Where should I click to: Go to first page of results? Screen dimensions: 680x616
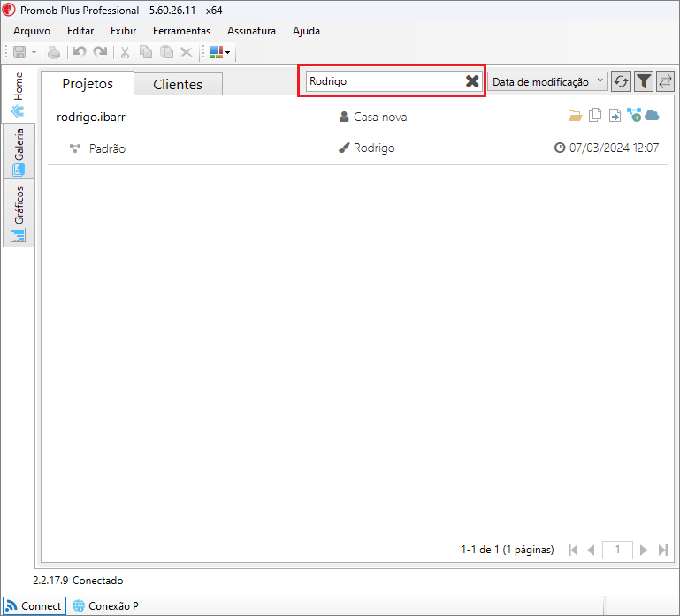pyautogui.click(x=573, y=550)
